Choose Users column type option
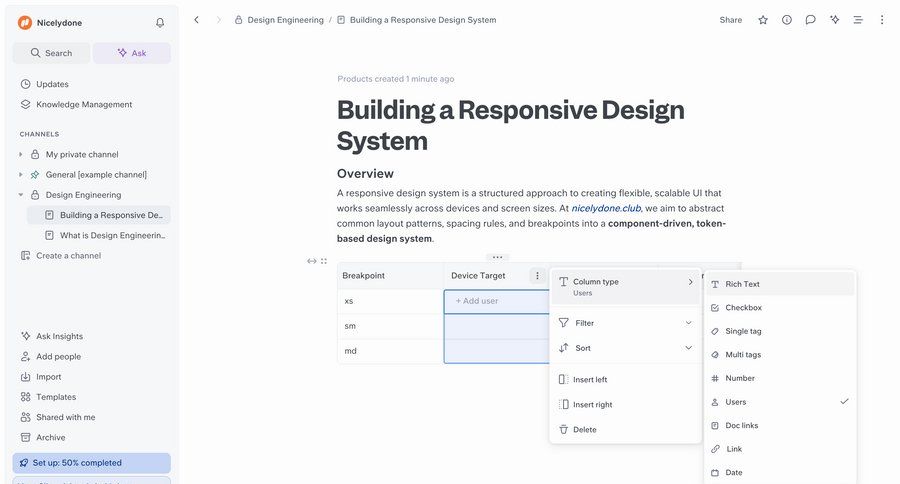 click(x=736, y=402)
